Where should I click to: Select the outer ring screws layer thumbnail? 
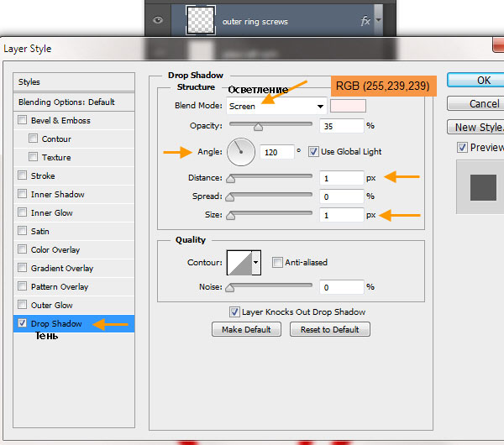(201, 20)
